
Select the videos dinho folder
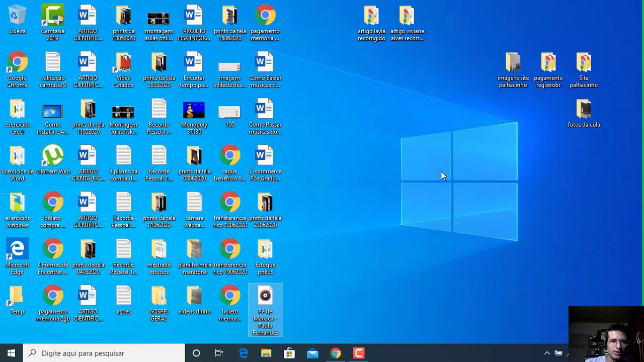pyautogui.click(x=194, y=300)
